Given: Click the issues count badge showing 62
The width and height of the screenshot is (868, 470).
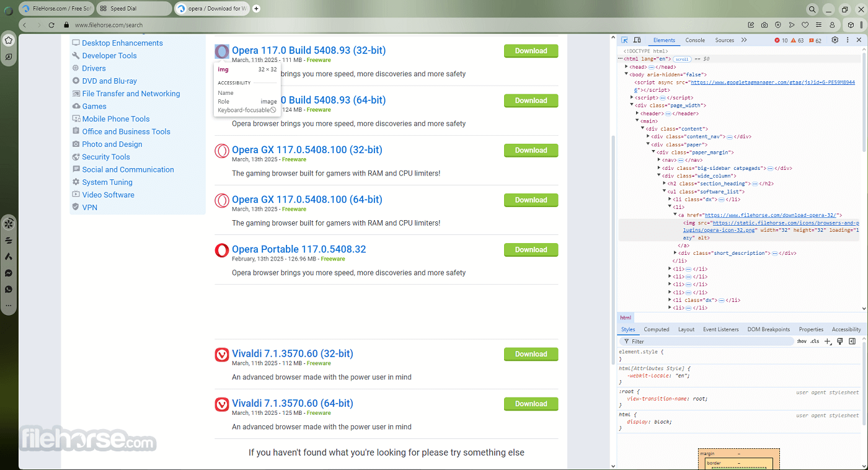Looking at the screenshot, I should click(815, 40).
